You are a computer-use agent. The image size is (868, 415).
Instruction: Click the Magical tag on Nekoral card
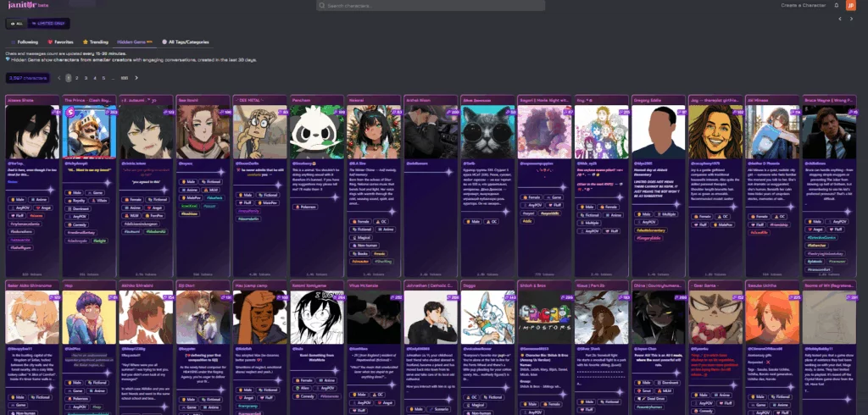click(360, 237)
